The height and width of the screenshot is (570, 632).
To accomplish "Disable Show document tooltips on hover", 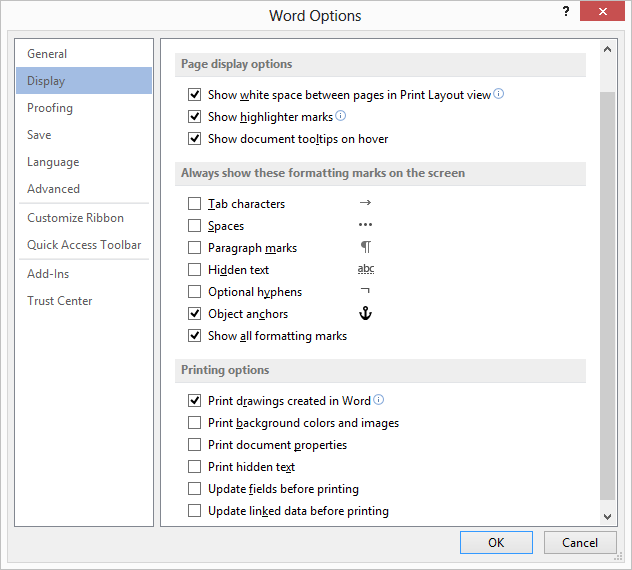I will [x=195, y=139].
